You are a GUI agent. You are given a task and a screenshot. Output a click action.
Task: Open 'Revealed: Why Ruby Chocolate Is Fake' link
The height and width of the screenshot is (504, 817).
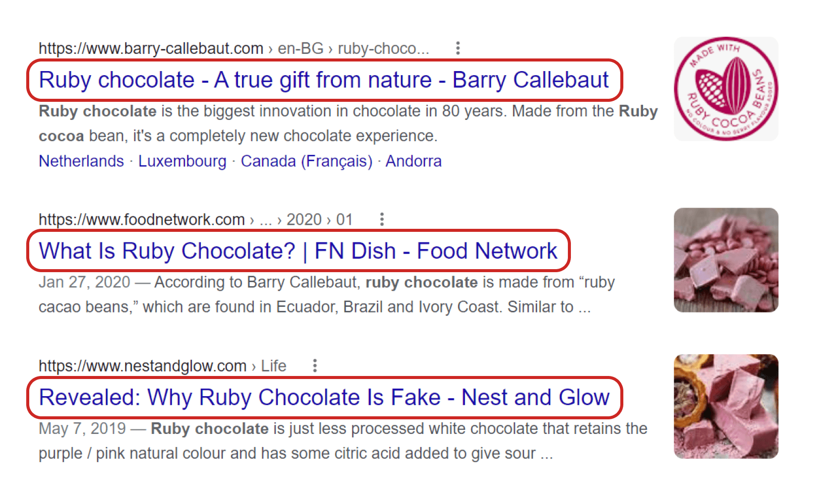pyautogui.click(x=324, y=398)
